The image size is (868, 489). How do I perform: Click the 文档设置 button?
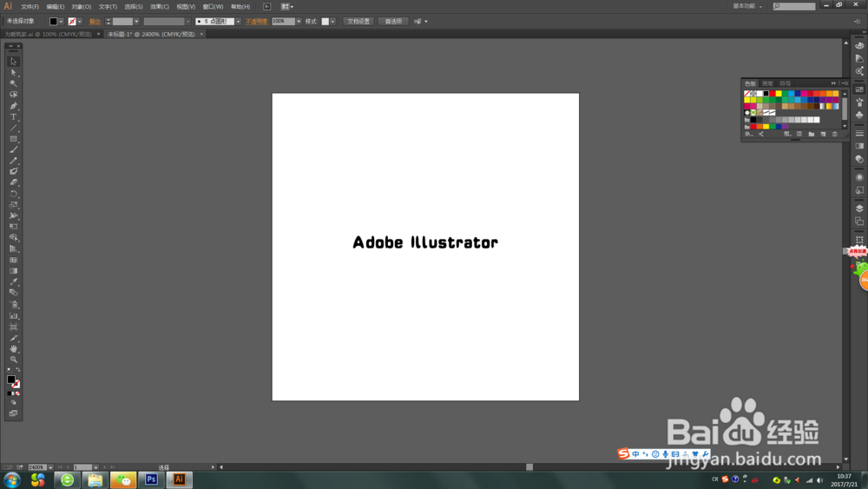[x=358, y=22]
